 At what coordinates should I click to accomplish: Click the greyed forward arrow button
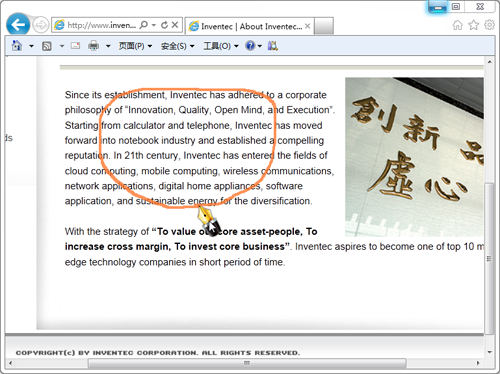[x=41, y=25]
